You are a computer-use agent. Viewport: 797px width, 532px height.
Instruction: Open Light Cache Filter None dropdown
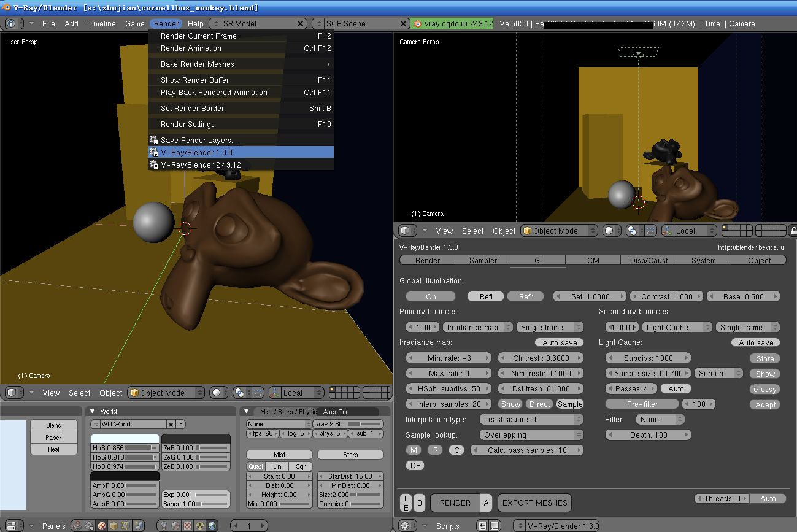click(660, 419)
